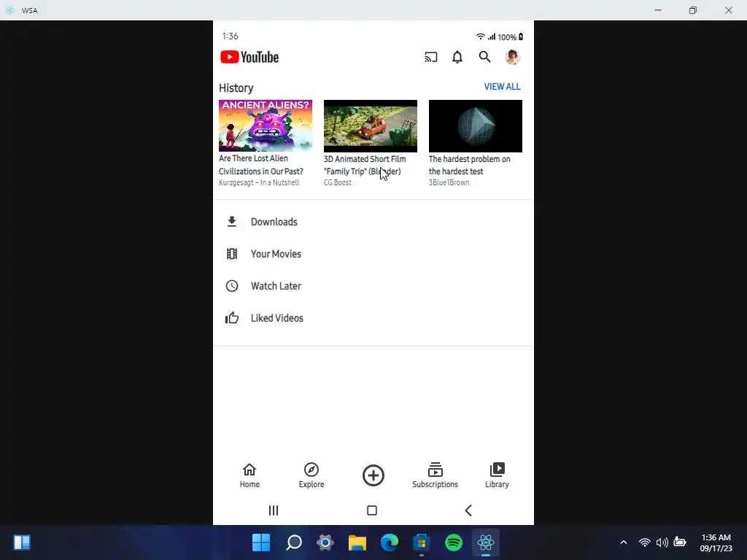Screen dimensions: 747x560
Task: View all history videos
Action: (502, 87)
